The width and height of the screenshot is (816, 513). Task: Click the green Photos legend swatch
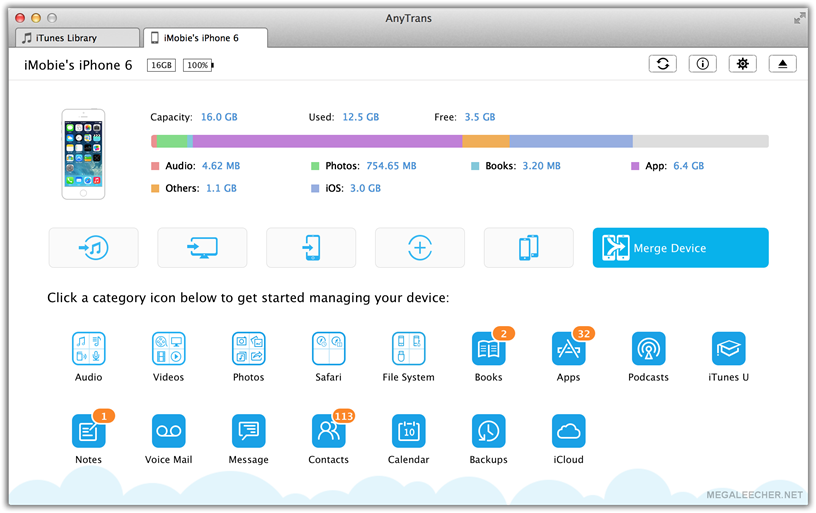point(315,166)
